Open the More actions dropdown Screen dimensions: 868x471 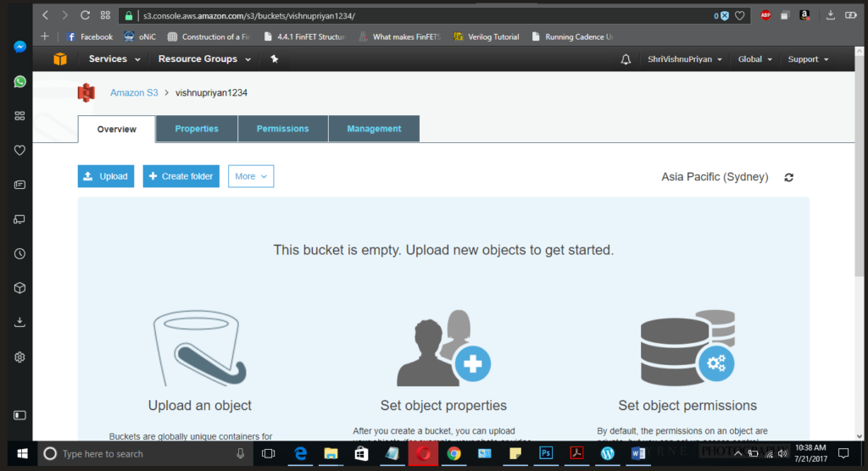[x=251, y=176]
